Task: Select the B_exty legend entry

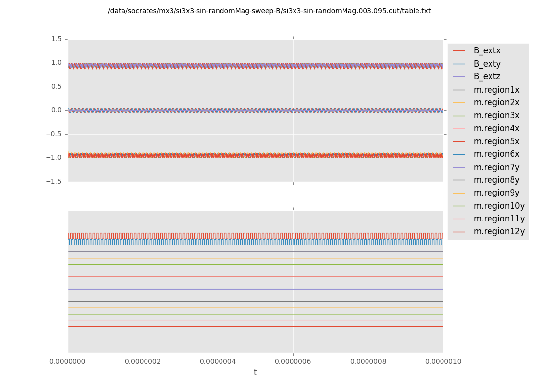Action: click(x=487, y=64)
